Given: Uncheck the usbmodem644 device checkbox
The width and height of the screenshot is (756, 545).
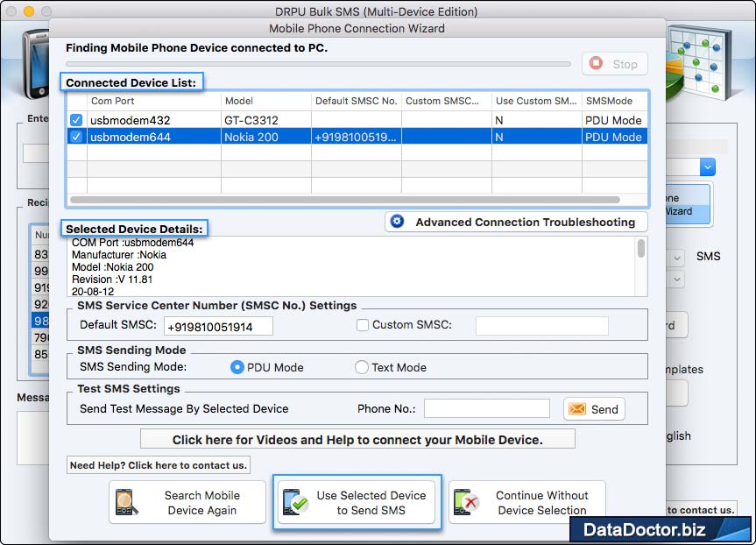Looking at the screenshot, I should (76, 137).
